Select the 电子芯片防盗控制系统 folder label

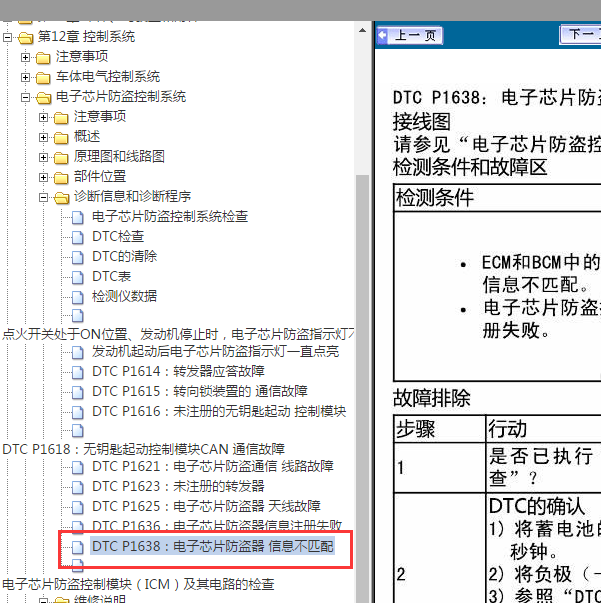(121, 97)
